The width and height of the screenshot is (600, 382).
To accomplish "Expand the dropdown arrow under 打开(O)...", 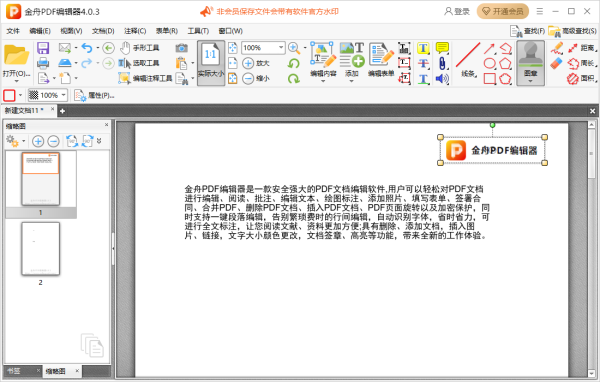I will click(x=16, y=81).
